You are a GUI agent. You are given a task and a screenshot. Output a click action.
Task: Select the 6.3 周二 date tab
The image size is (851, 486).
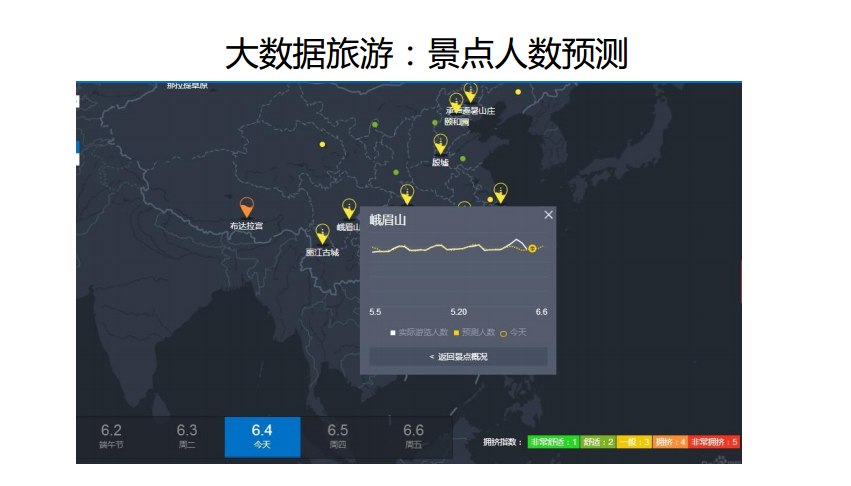pos(187,435)
